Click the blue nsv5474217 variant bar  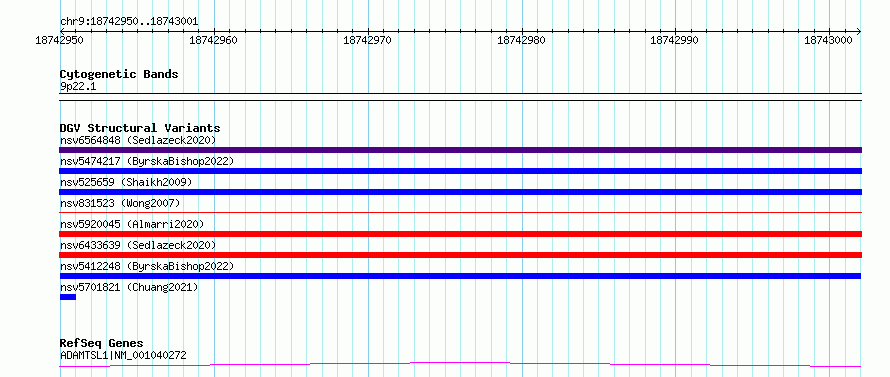tap(460, 171)
